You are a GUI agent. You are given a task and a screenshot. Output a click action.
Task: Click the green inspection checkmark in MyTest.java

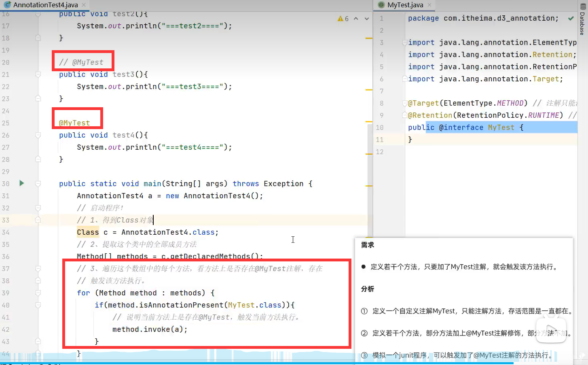[571, 18]
